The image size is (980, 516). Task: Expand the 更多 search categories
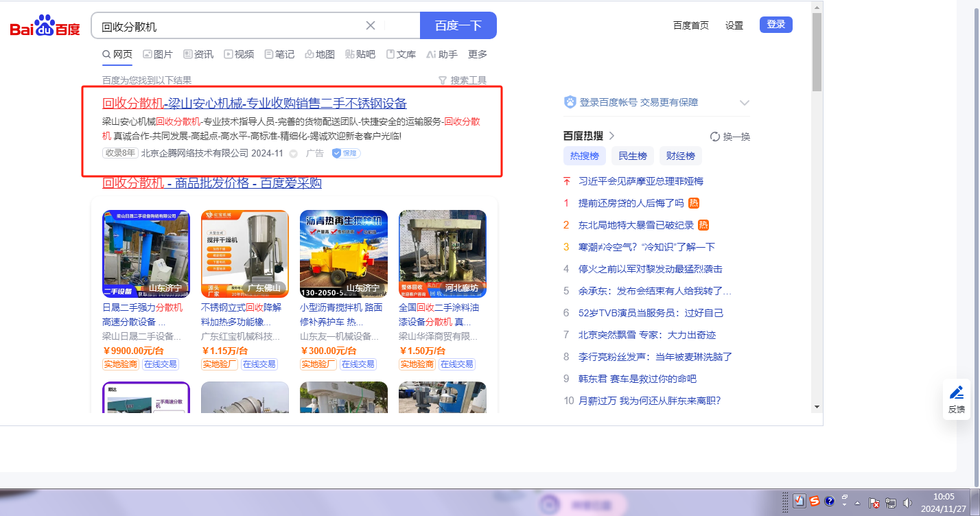(478, 54)
